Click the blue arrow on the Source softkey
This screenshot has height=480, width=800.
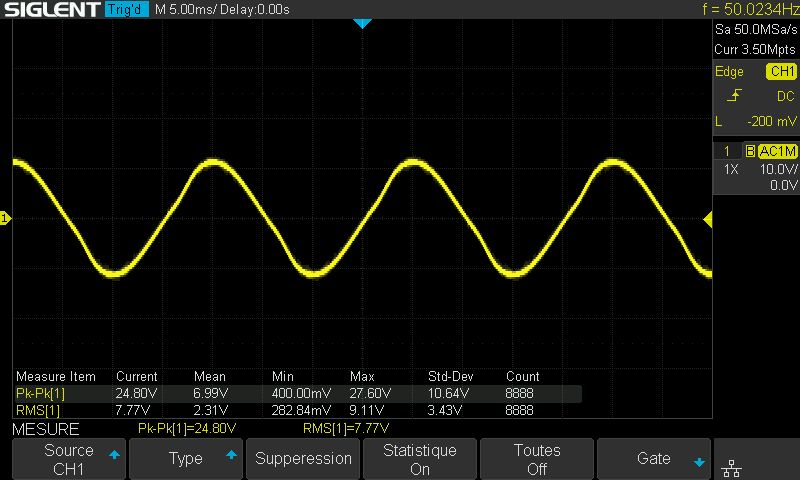point(114,454)
